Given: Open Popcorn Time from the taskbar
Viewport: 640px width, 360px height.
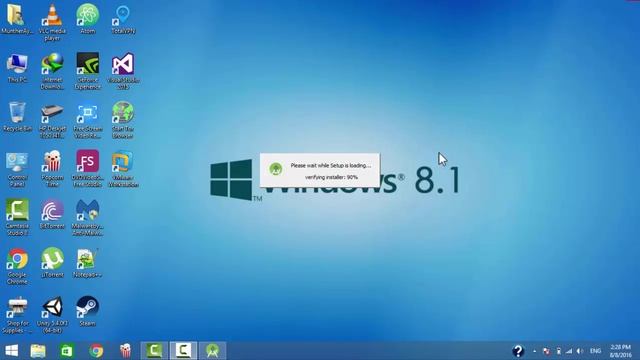Looking at the screenshot, I should (x=125, y=351).
